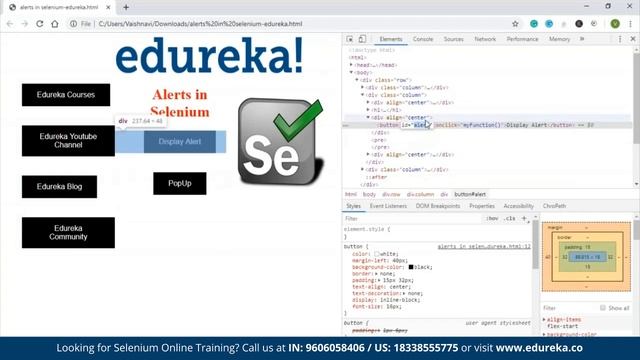
Task: Open the Network tab
Action: point(485,39)
